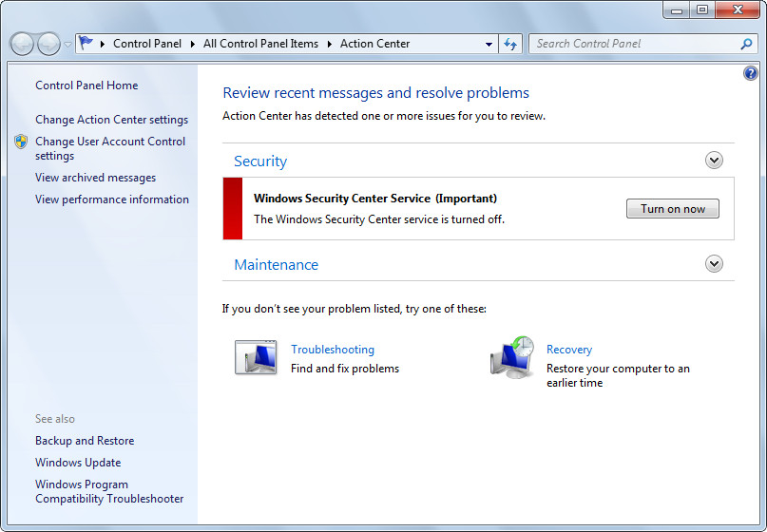Image resolution: width=767 pixels, height=532 pixels.
Task: Select Control Panel breadcrumb
Action: tap(147, 44)
